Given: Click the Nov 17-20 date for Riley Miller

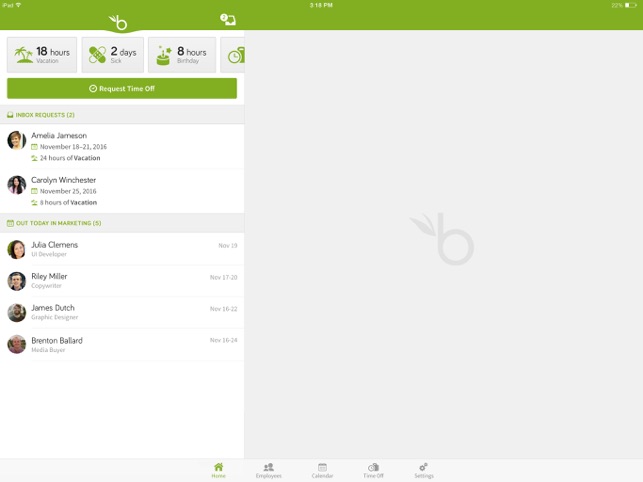Looking at the screenshot, I should (x=223, y=277).
